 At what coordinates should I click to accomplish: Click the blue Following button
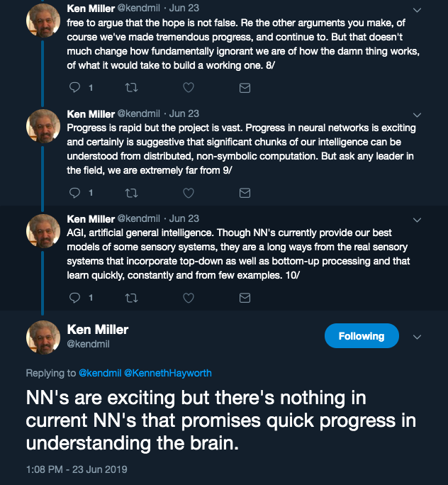click(362, 335)
